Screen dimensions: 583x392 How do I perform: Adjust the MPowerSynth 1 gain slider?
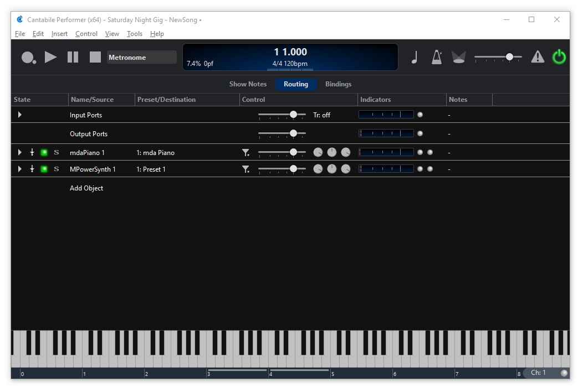point(282,169)
